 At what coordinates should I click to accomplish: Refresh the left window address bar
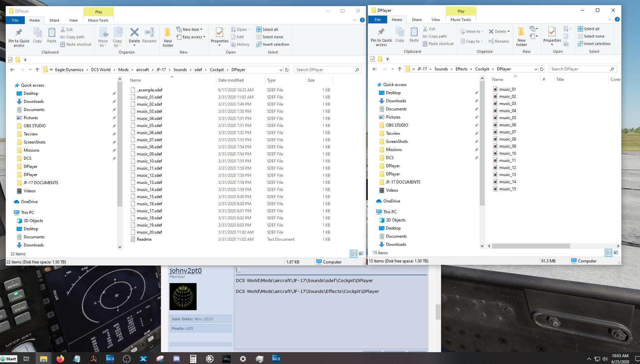tap(287, 70)
